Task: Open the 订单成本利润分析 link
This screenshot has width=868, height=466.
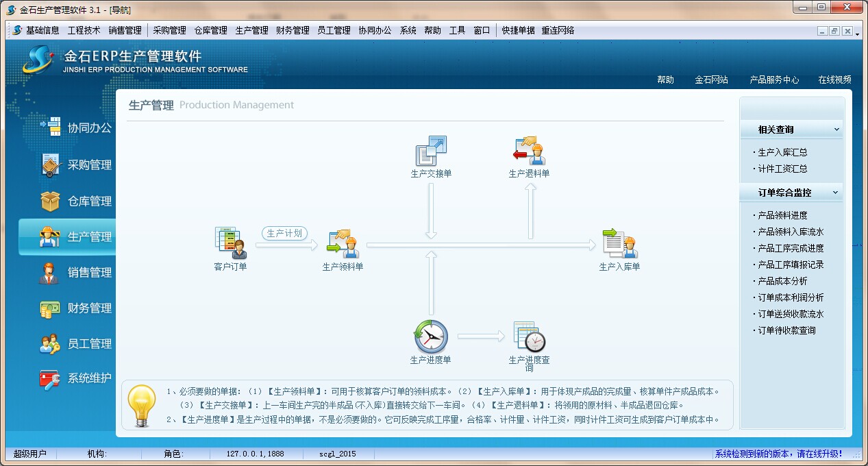Action: click(791, 297)
